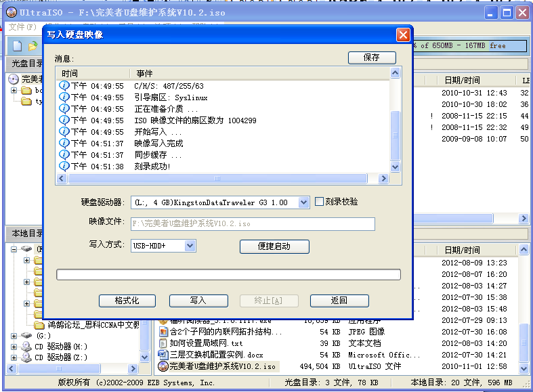This screenshot has width=533, height=392.
Task: Click the JPEG icon of 含2个子网的内联网拓扑结构
Action: pos(163,332)
